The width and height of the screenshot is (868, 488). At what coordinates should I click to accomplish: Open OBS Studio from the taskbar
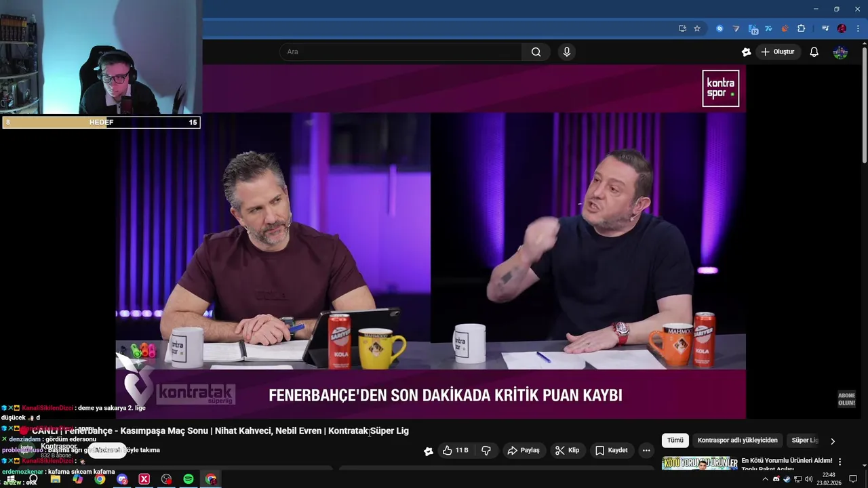coord(166,479)
